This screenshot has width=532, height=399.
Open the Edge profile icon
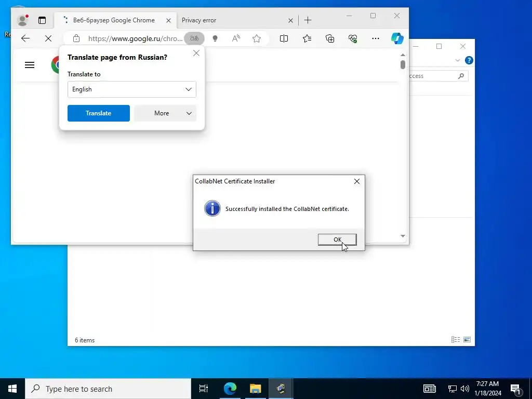point(23,20)
